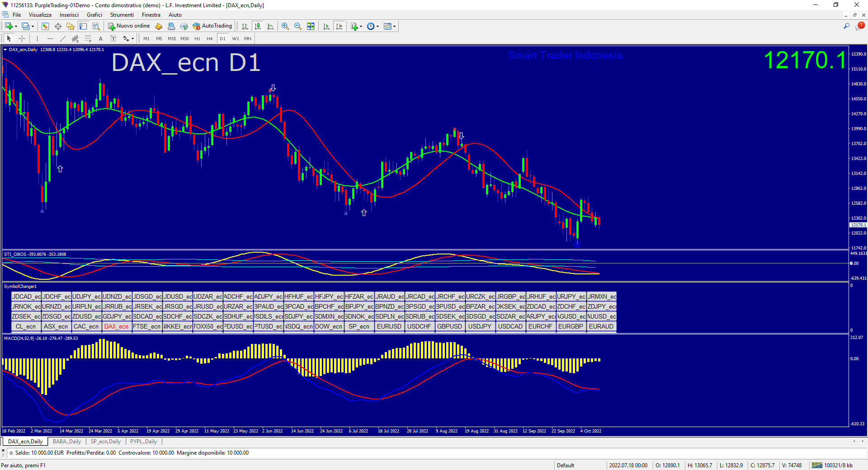Select the vertical line drawing tool
Screen dimensions: 868x470
37,38
